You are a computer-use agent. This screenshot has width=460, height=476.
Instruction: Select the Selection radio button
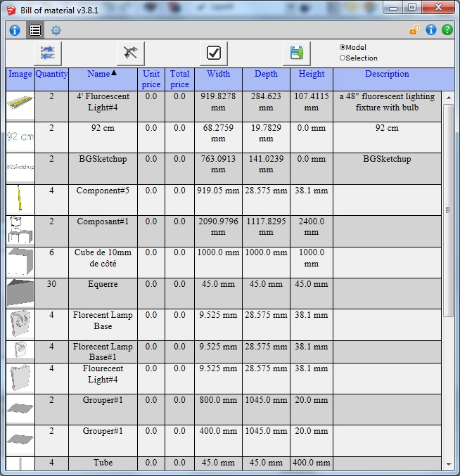pos(343,58)
